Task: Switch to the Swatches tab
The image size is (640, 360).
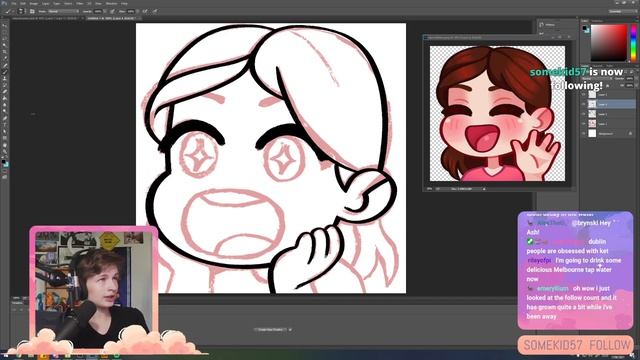Action: click(x=598, y=20)
